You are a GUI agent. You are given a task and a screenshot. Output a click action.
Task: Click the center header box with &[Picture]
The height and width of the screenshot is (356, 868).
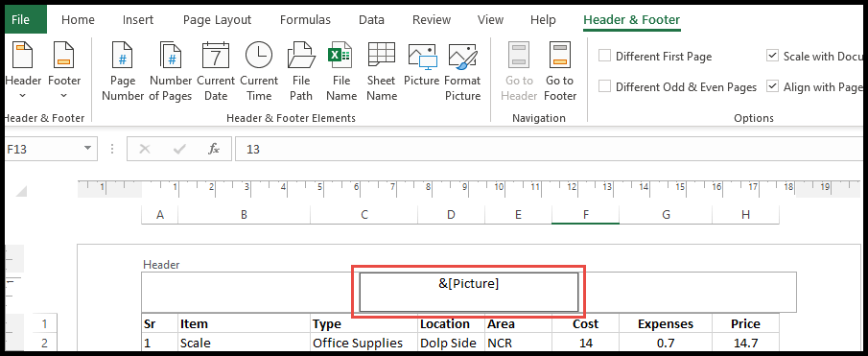coord(469,292)
